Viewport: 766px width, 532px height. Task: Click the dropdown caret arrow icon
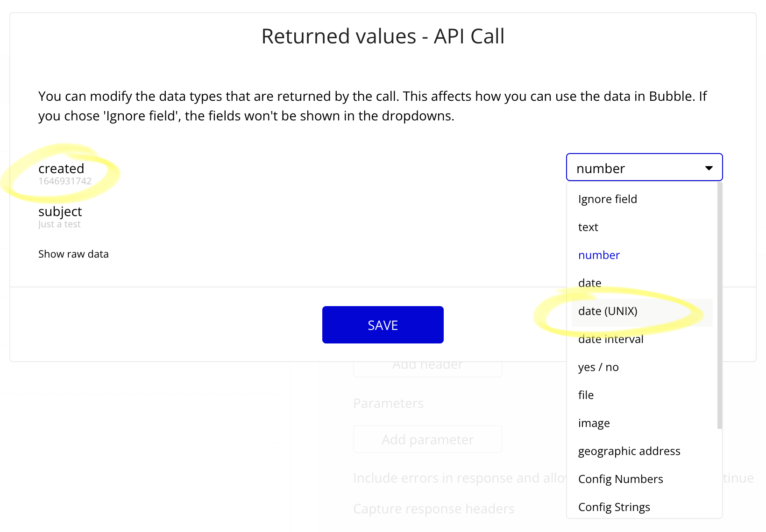(x=709, y=168)
